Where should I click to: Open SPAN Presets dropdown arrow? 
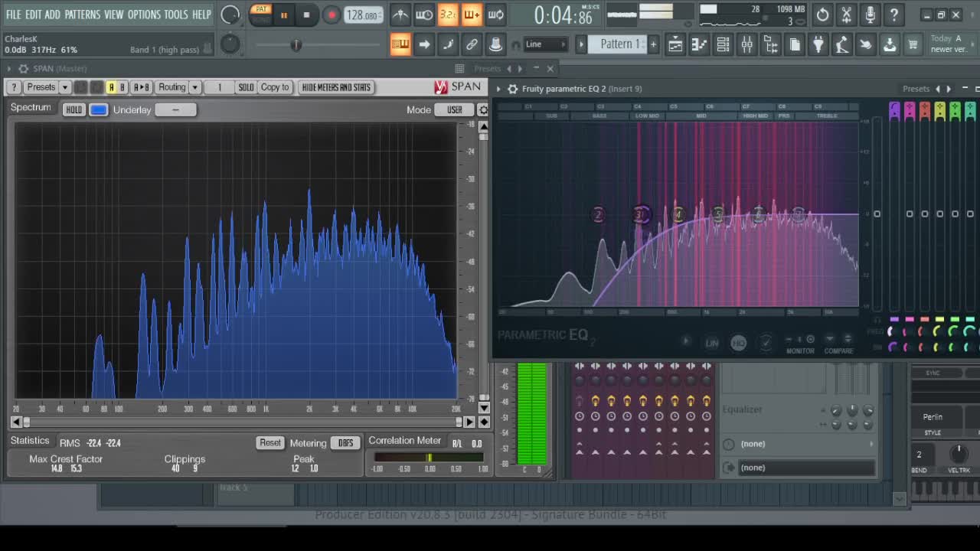point(65,87)
